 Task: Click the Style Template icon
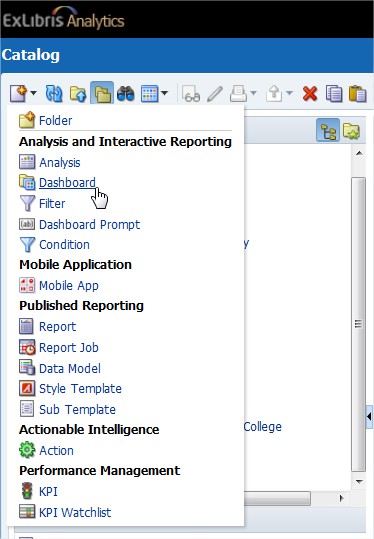27,388
